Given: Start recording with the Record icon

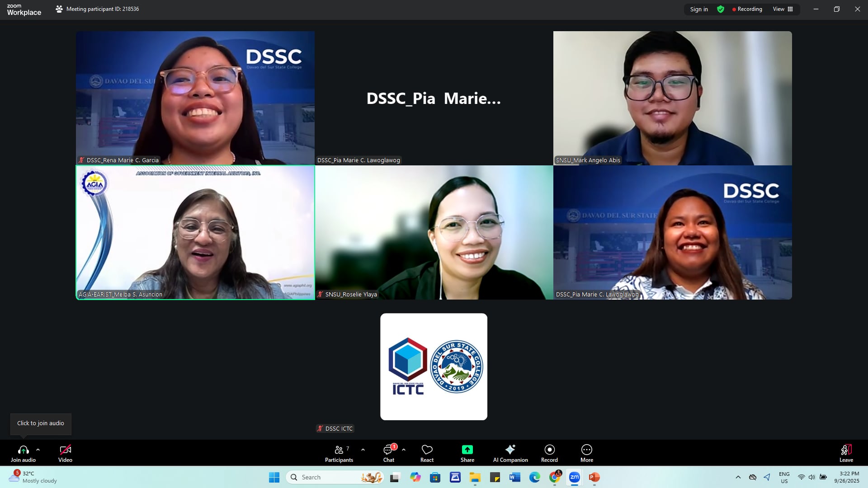Looking at the screenshot, I should click(549, 450).
